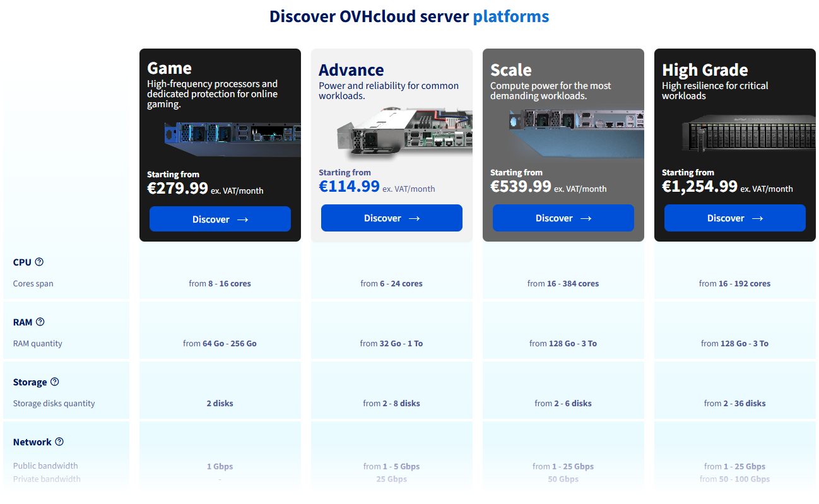Click Discover button on Advance card
The height and width of the screenshot is (504, 819).
(392, 218)
